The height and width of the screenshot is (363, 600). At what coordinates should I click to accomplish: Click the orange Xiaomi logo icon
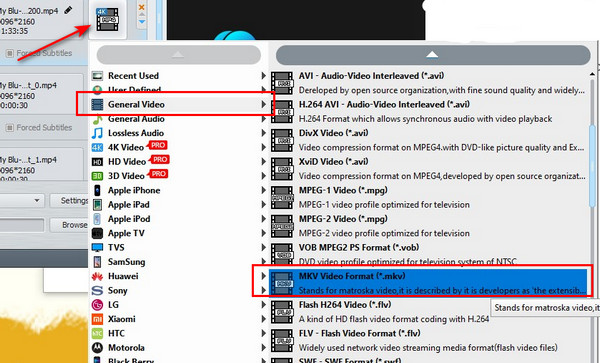pos(97,319)
